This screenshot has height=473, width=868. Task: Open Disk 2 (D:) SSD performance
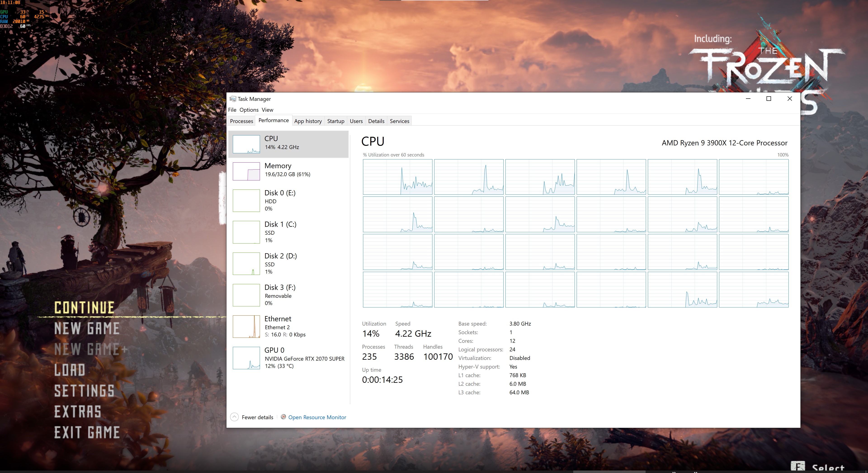(288, 264)
